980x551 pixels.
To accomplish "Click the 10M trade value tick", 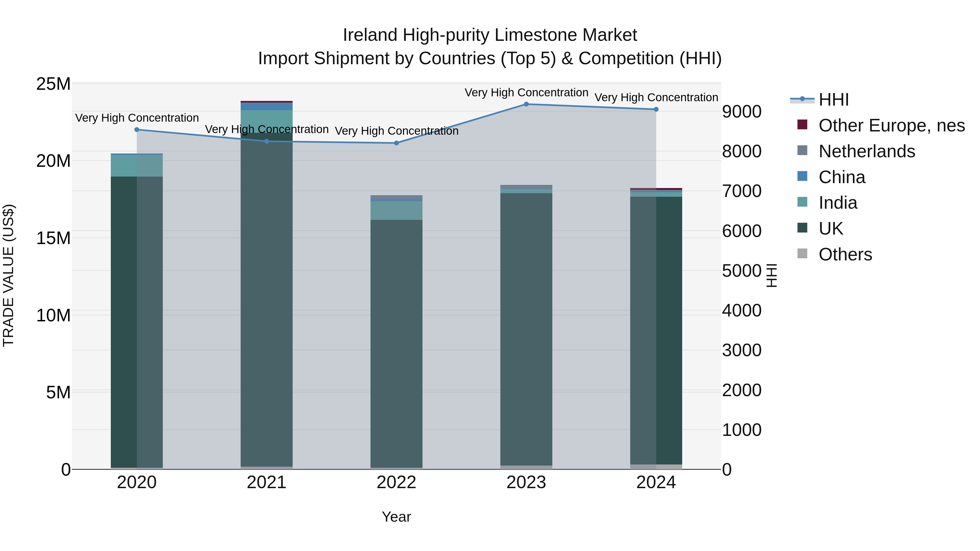I will (53, 316).
